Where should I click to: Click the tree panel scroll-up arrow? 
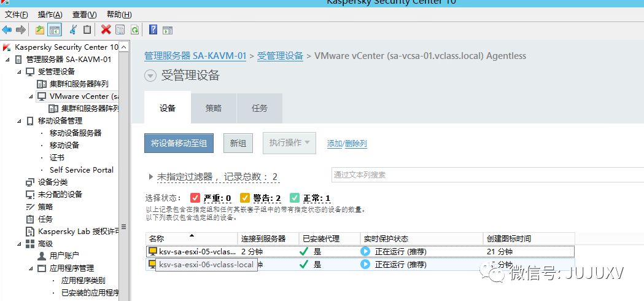click(124, 47)
